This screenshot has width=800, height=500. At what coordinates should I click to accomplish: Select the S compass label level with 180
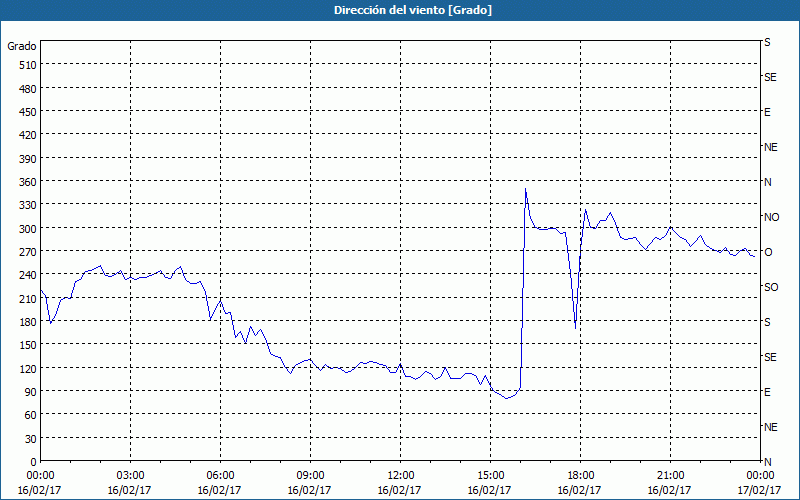click(767, 322)
